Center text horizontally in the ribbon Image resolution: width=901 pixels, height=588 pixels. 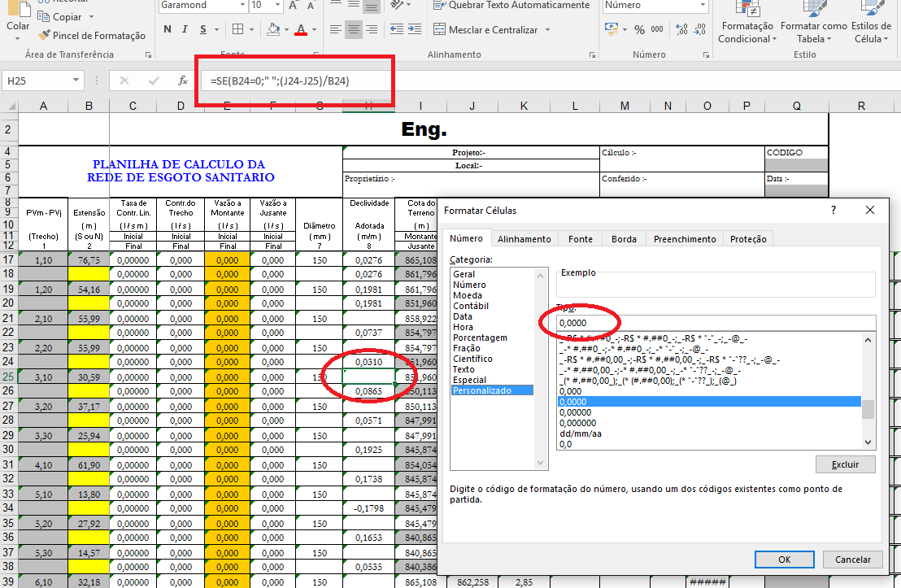(354, 29)
